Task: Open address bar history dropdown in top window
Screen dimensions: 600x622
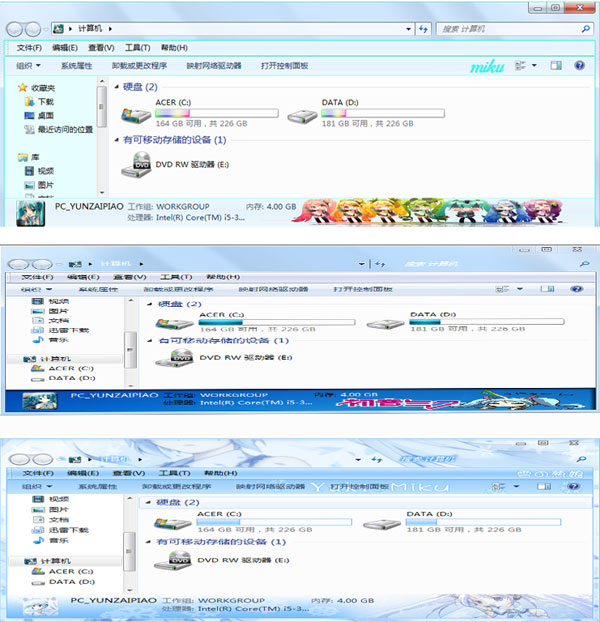Action: [408, 29]
